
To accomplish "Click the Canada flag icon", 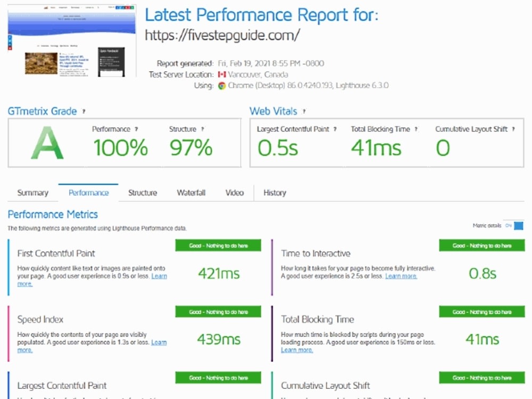I will (x=222, y=74).
